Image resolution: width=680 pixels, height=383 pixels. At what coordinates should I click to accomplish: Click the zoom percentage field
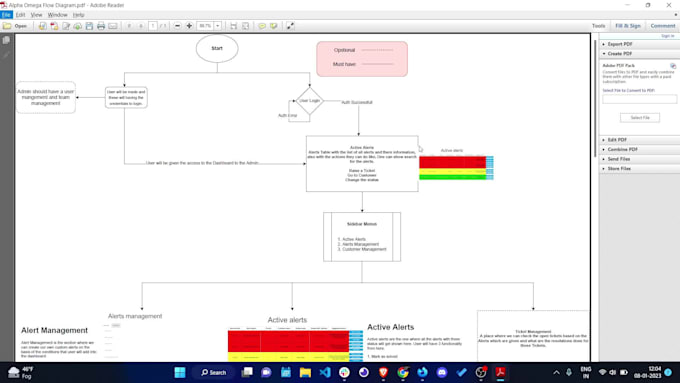coord(205,26)
